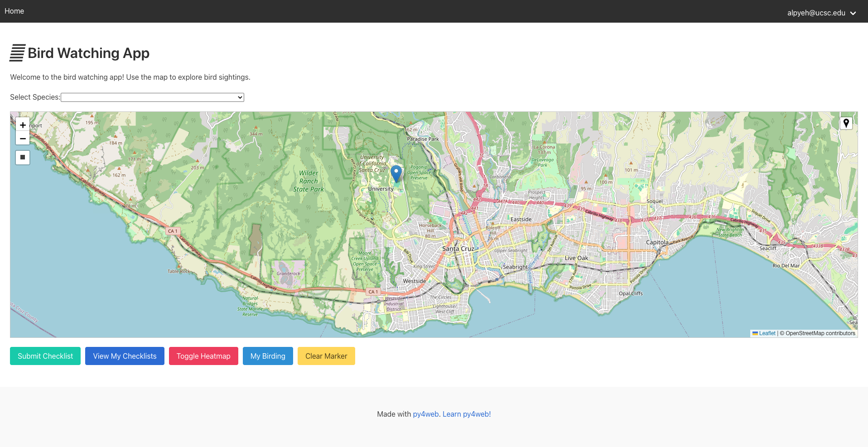The height and width of the screenshot is (447, 868).
Task: Open the My Birding page
Action: coord(268,356)
